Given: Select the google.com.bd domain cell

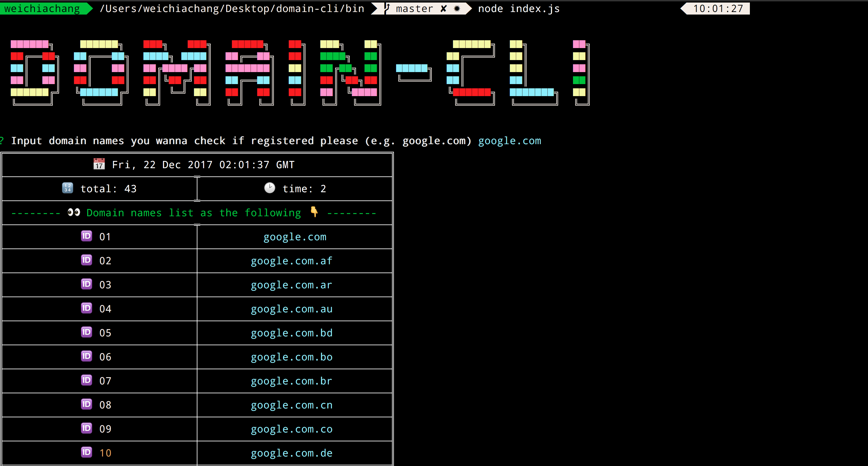Looking at the screenshot, I should (295, 333).
